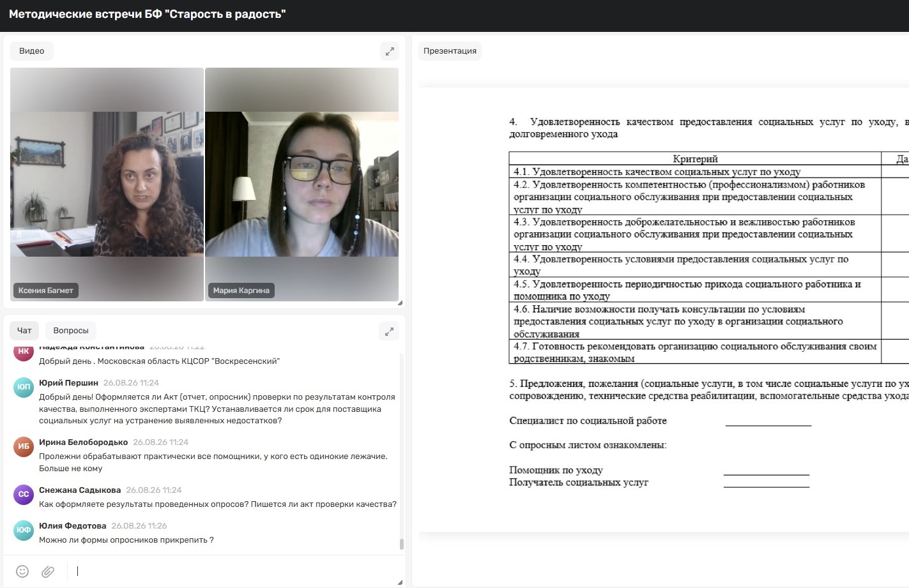
Task: Click timestamp 26.08.26 11:26
Action: click(139, 526)
